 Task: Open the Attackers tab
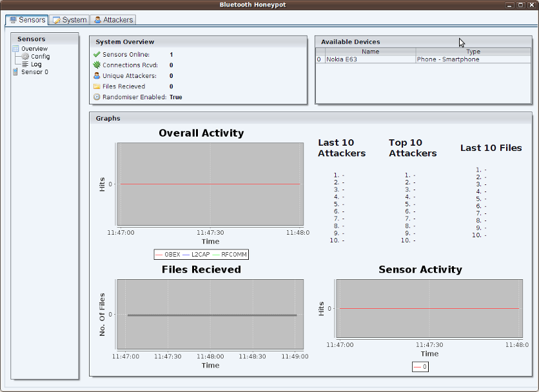click(x=113, y=20)
